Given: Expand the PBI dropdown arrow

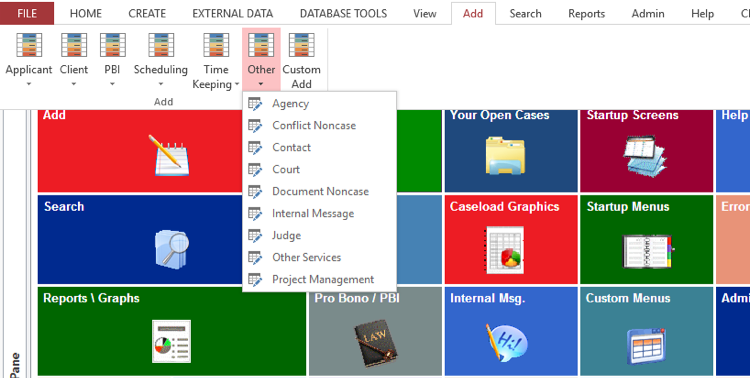Looking at the screenshot, I should click(112, 84).
